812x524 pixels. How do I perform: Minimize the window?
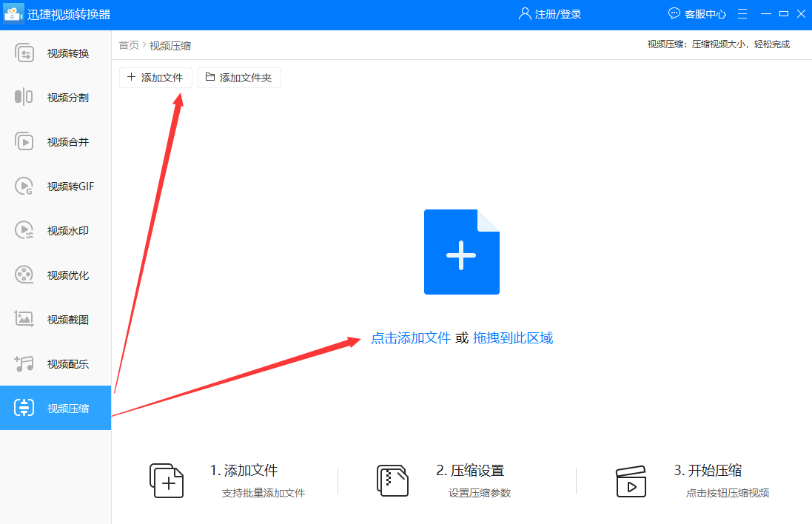click(766, 14)
